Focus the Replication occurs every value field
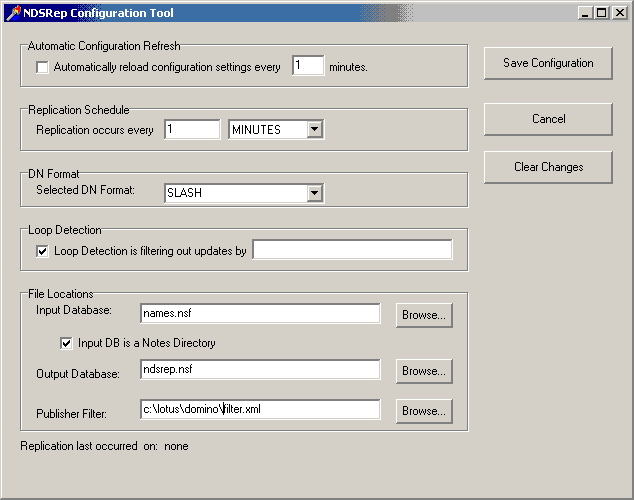Screen dimensions: 634x500 point(192,129)
